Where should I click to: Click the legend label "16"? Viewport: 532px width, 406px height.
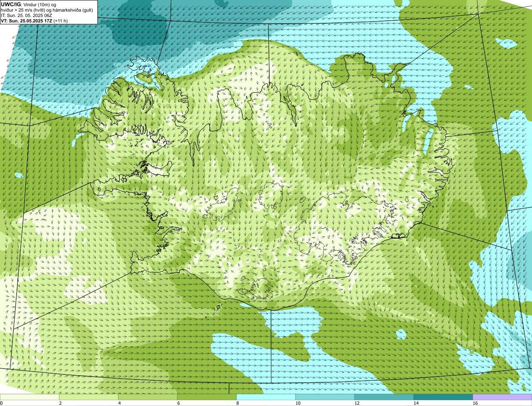tap(475, 403)
